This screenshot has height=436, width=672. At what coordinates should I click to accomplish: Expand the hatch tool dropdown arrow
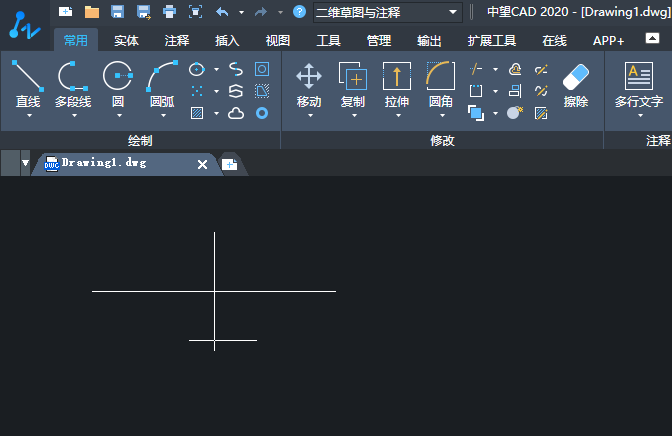(x=216, y=113)
